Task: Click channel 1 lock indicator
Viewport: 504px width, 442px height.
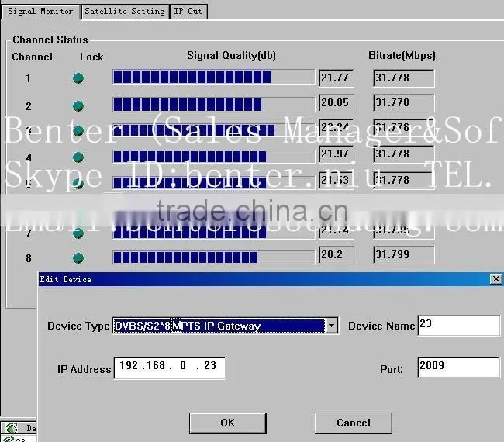Action: pyautogui.click(x=78, y=78)
